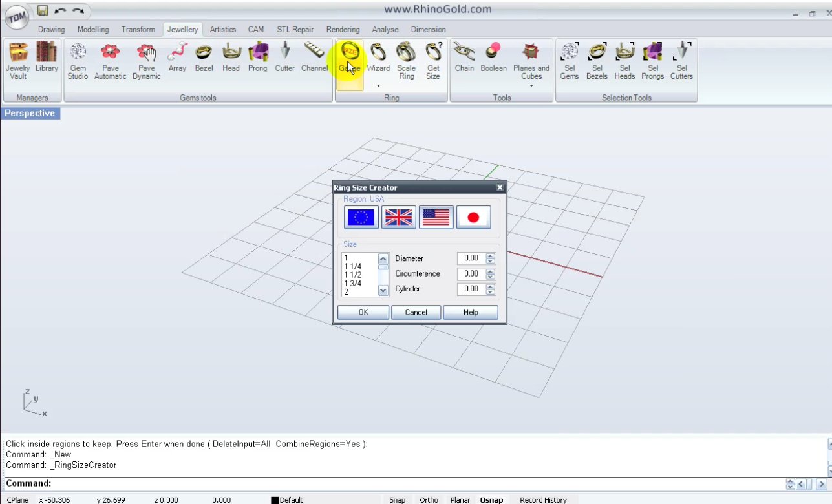
Task: Click Sel Cutters selection tool
Action: [682, 61]
